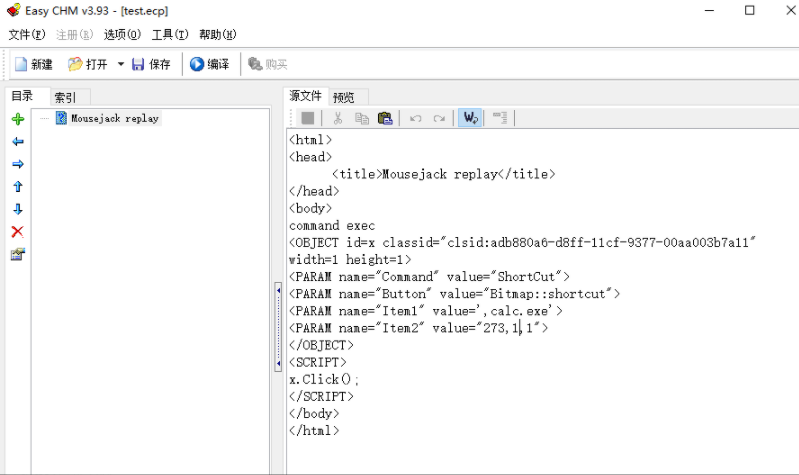Viewport: 799px width, 475px height.
Task: Click the vertical splitter collapse handle
Action: point(278,327)
